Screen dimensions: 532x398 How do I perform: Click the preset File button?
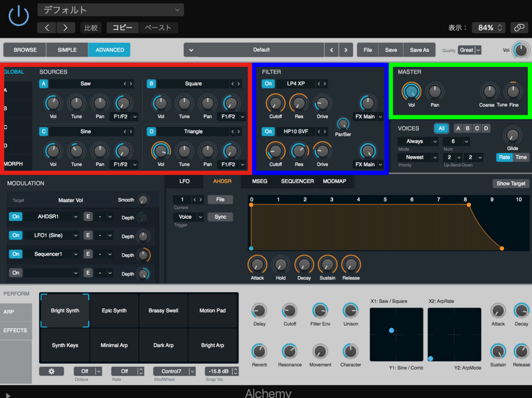[x=368, y=50]
